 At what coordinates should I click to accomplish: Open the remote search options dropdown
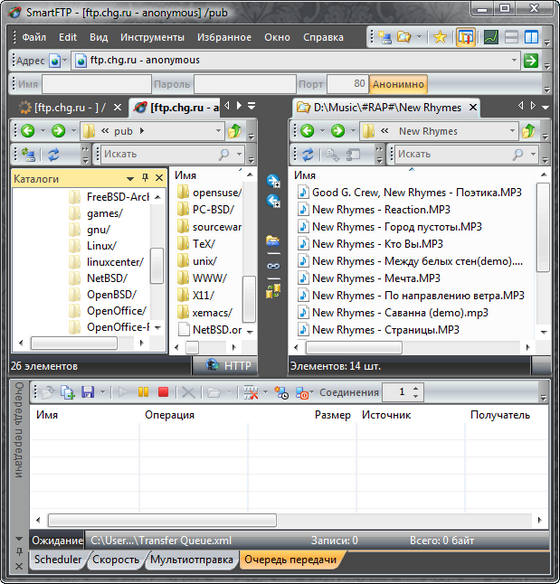[239, 154]
